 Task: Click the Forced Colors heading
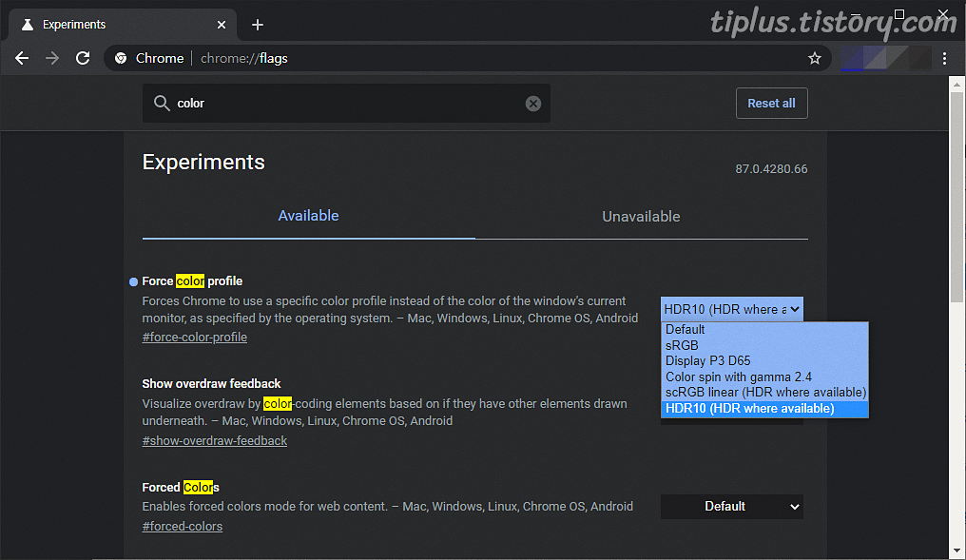(x=181, y=488)
